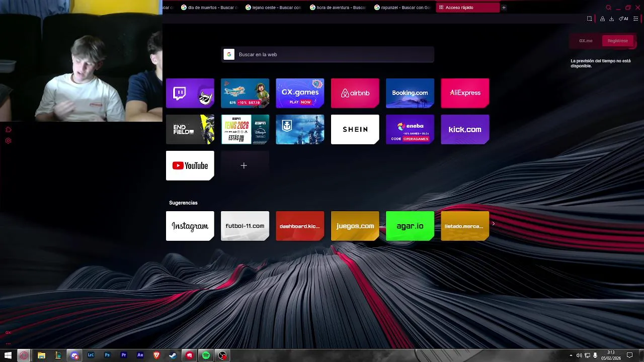This screenshot has width=644, height=362.
Task: Open File Explorer from the taskbar
Action: (x=41, y=355)
